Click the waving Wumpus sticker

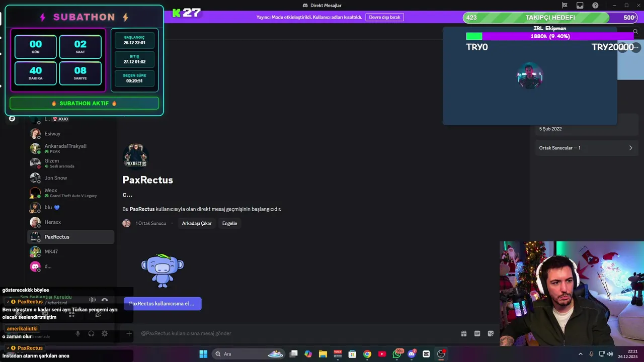point(163,270)
